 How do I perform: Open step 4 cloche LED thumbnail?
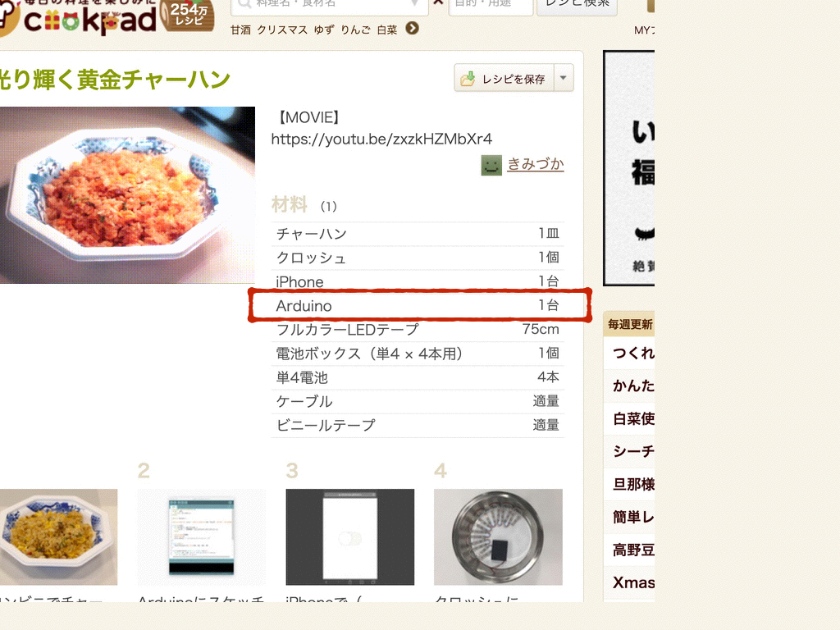[498, 536]
